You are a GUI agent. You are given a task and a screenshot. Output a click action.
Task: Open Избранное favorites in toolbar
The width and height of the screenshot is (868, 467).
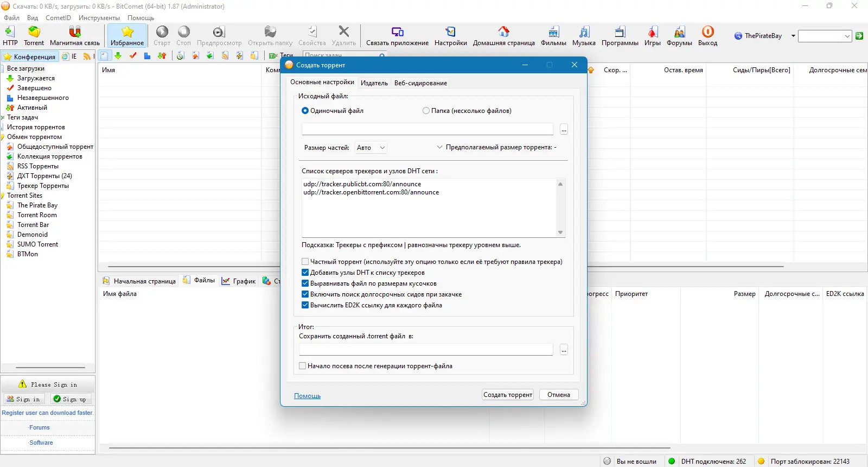127,36
